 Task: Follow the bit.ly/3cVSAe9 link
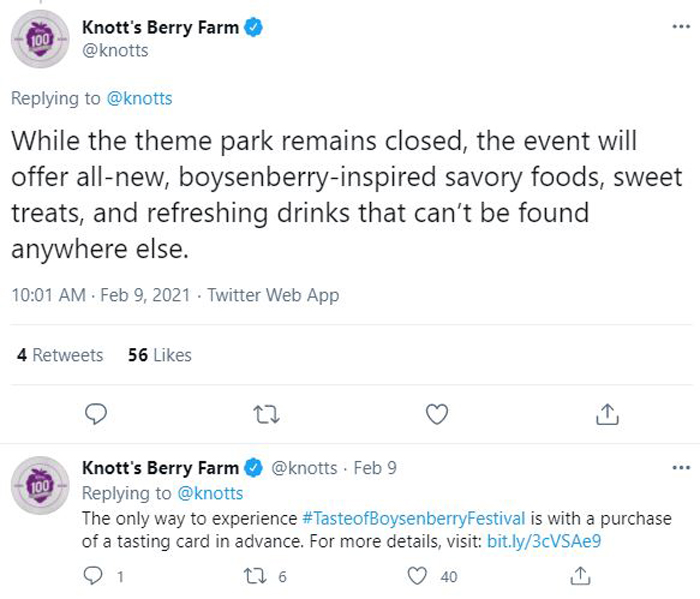(x=544, y=541)
